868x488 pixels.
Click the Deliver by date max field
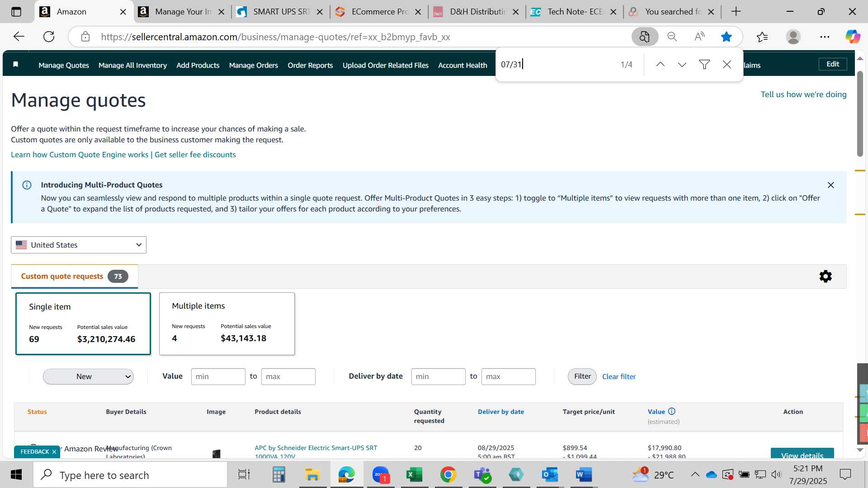tap(508, 376)
